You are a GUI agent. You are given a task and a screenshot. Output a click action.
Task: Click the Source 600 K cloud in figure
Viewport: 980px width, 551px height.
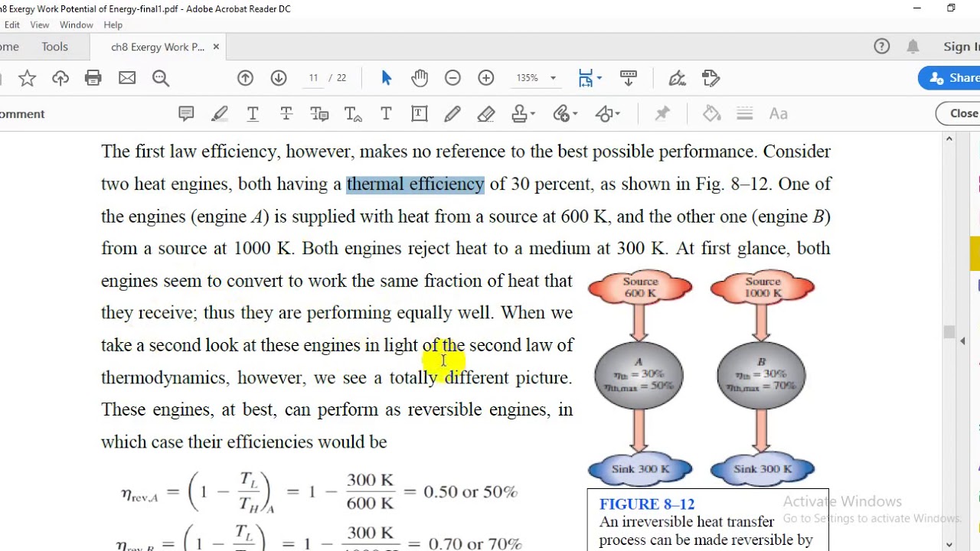click(x=640, y=288)
